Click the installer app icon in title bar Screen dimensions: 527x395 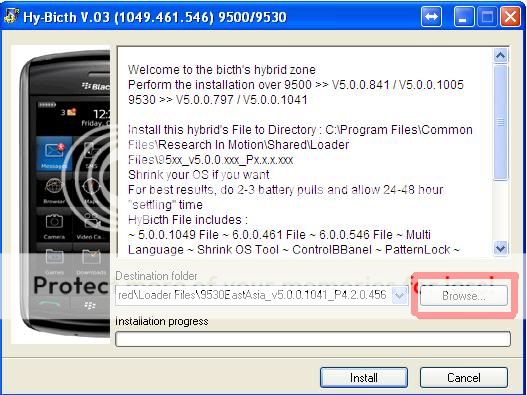pyautogui.click(x=11, y=16)
